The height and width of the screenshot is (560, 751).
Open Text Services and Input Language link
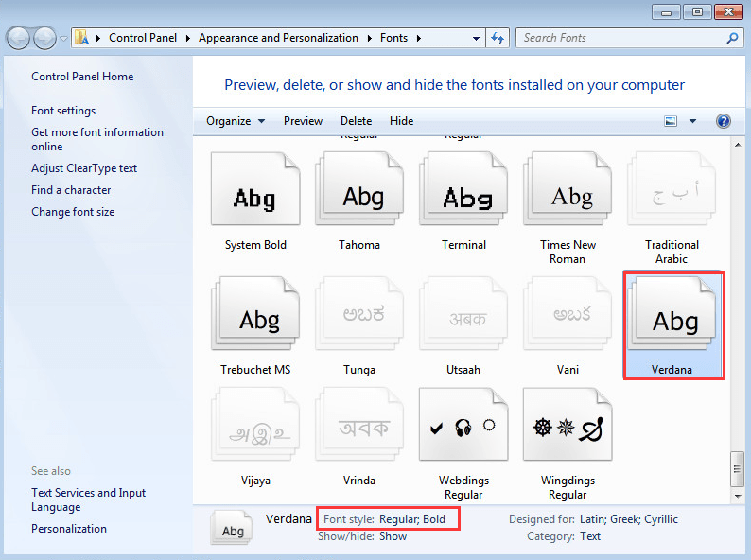[x=89, y=499]
